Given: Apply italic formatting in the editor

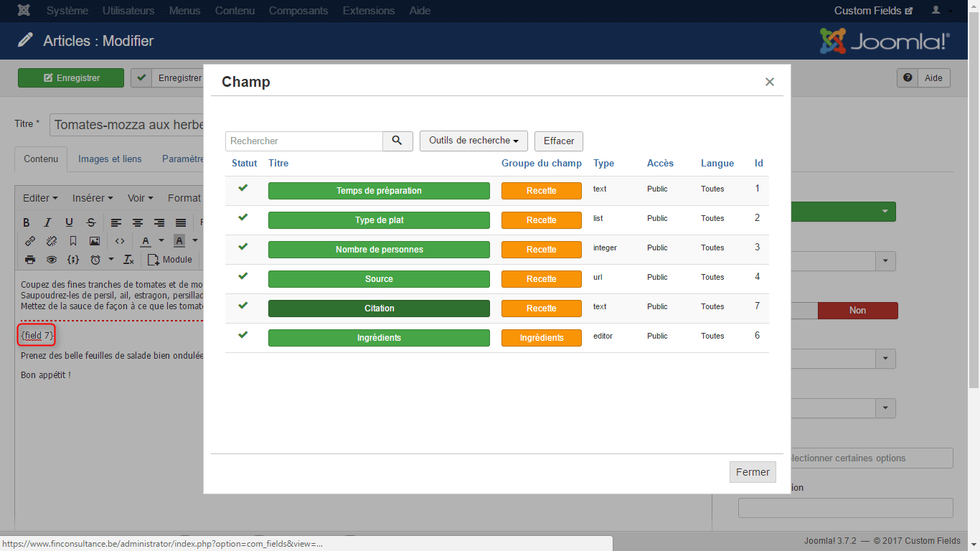Looking at the screenshot, I should pyautogui.click(x=48, y=222).
